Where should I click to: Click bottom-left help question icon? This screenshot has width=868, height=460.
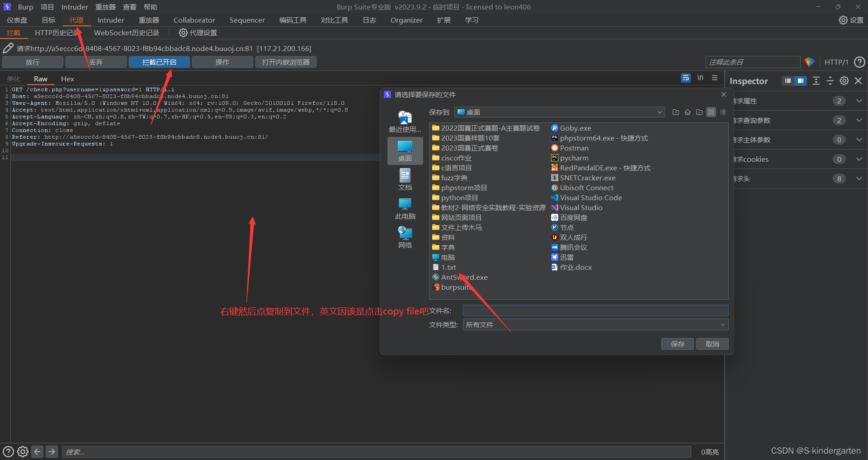click(8, 451)
